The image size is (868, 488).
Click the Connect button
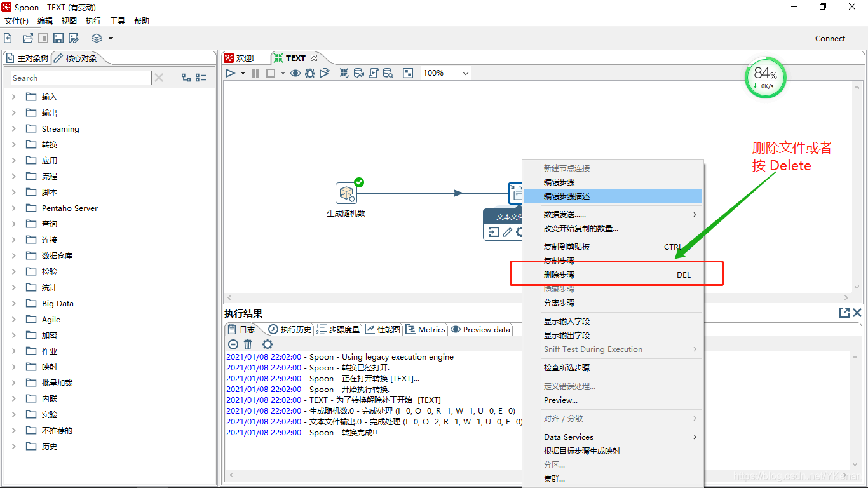click(830, 39)
